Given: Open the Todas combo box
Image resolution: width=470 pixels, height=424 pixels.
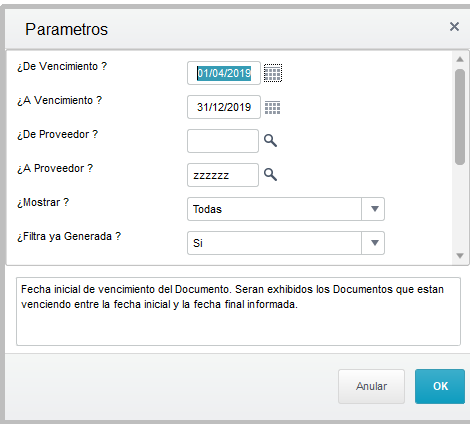Looking at the screenshot, I should [x=286, y=209].
